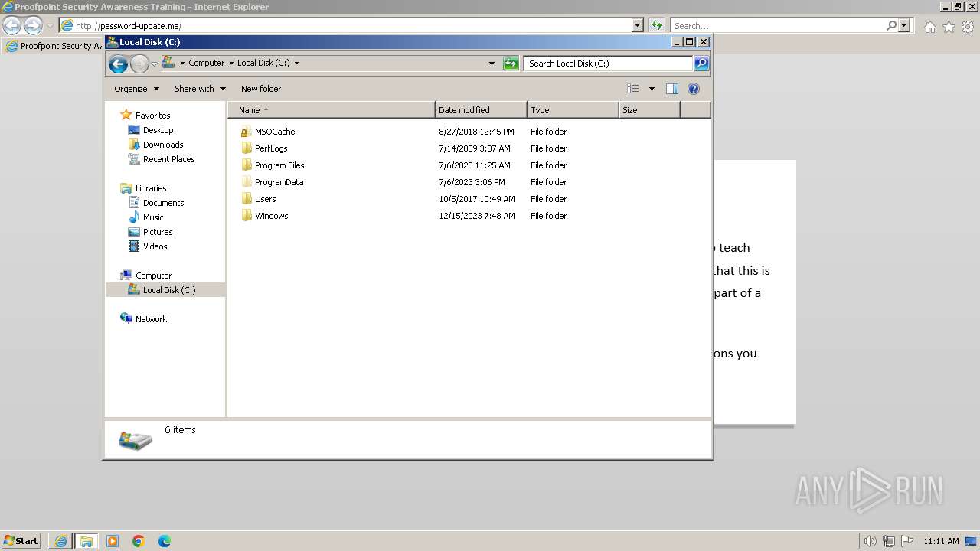Open the IE search provider dropdown
This screenshot has width=980, height=551.
click(x=905, y=25)
